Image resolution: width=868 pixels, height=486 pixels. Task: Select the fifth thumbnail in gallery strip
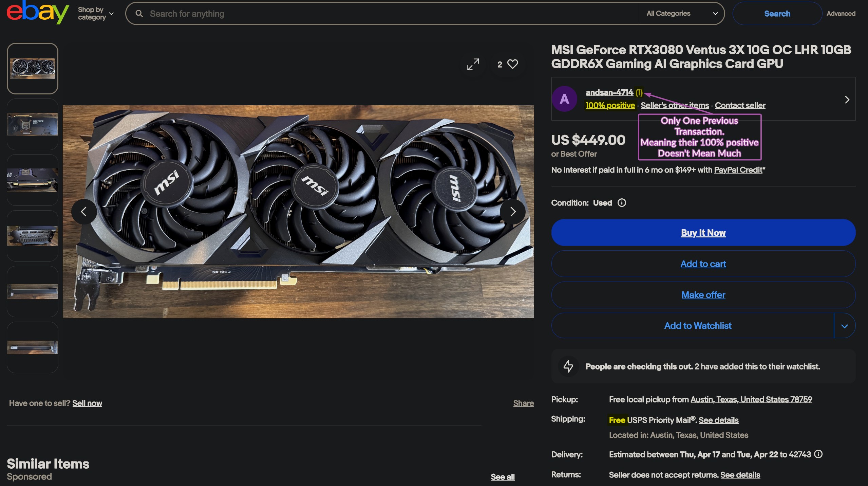pos(33,291)
